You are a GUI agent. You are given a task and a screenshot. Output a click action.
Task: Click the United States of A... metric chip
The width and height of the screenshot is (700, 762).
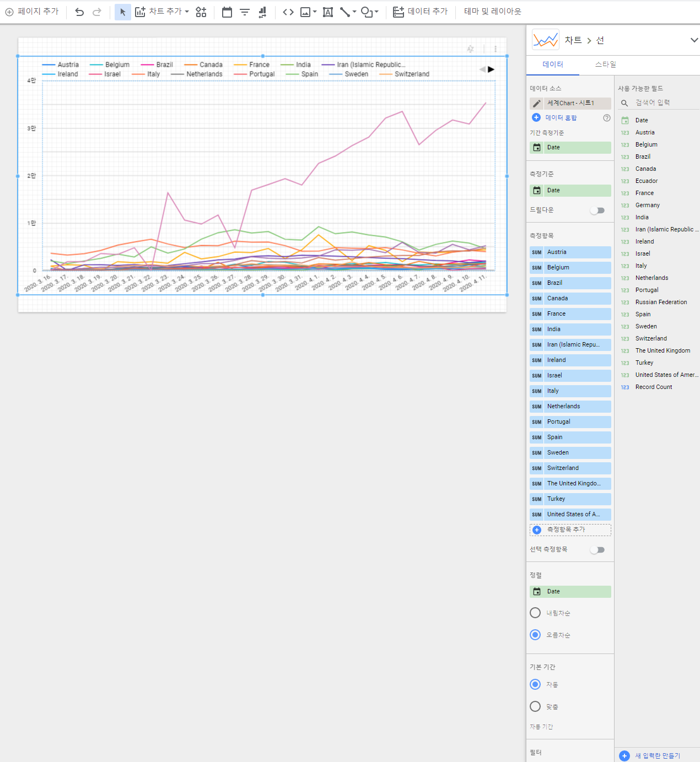click(570, 515)
